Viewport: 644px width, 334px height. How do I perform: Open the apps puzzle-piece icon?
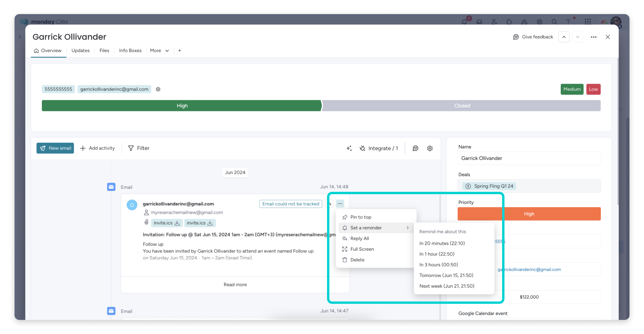(x=509, y=22)
